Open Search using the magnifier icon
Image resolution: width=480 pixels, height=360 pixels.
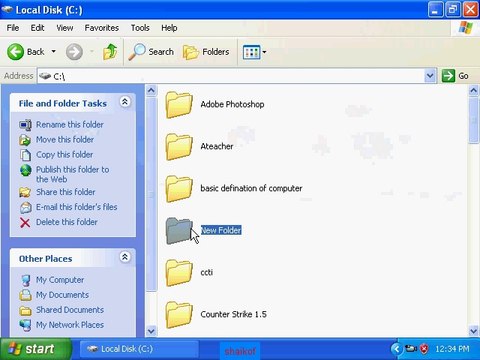pyautogui.click(x=137, y=52)
